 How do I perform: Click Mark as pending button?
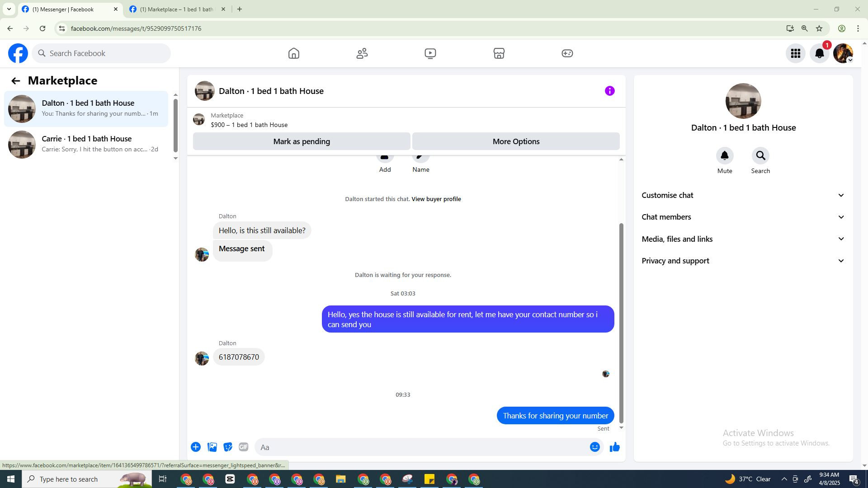(302, 141)
